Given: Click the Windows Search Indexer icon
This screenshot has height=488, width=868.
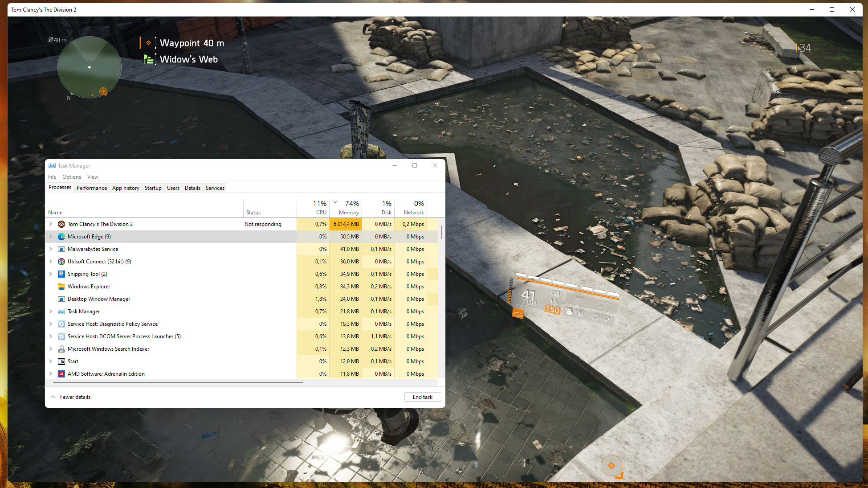Looking at the screenshot, I should point(61,349).
